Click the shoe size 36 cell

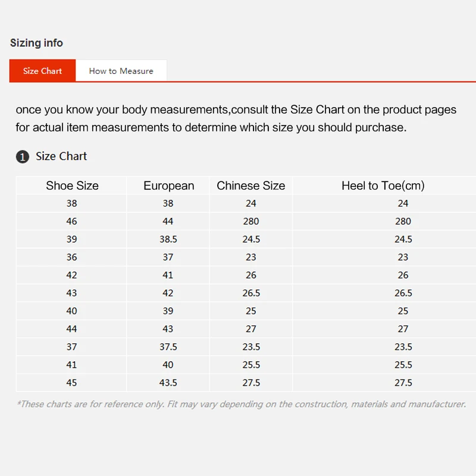72,257
